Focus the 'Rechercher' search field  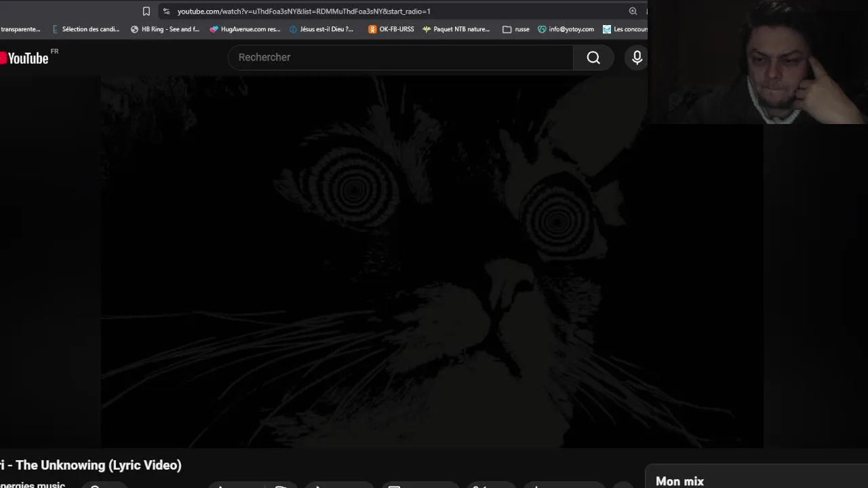[x=401, y=58]
